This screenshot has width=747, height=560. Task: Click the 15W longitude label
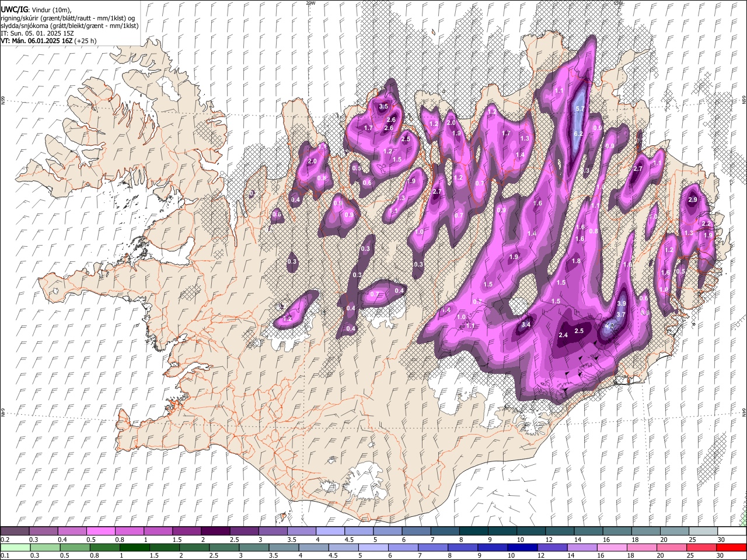(618, 3)
